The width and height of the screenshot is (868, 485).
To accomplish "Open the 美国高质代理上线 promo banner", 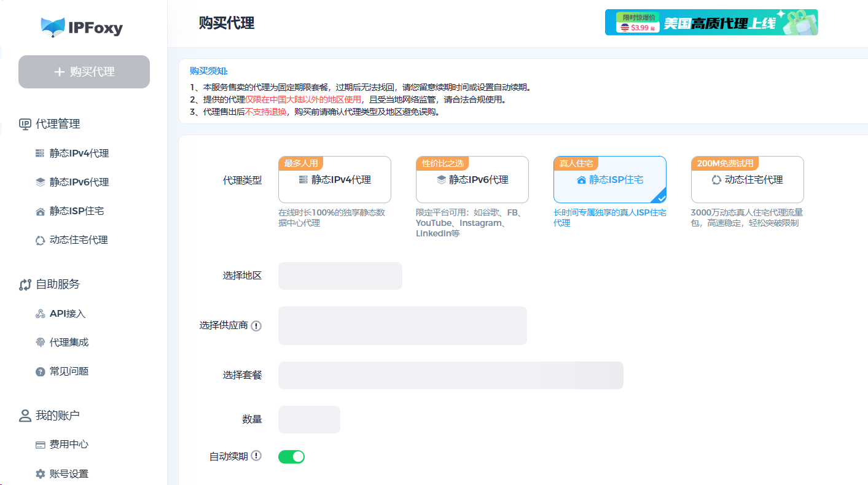I will tap(711, 23).
